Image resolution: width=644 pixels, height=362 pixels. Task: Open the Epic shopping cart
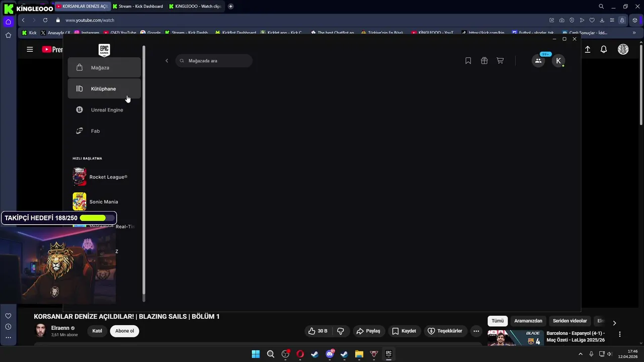500,61
